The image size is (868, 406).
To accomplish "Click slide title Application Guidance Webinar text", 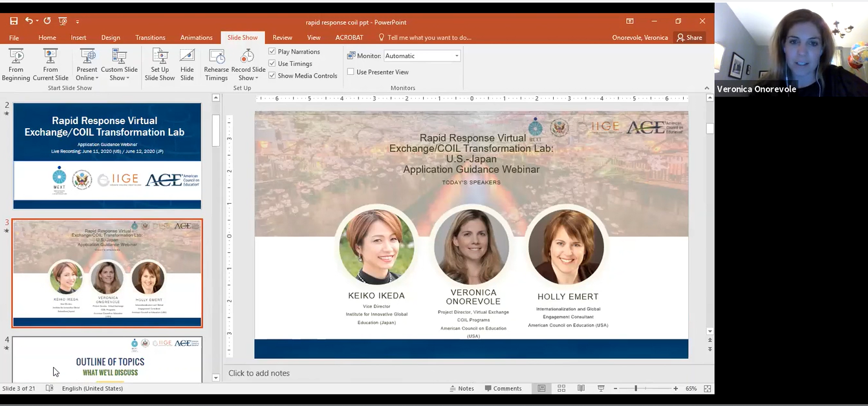I will (471, 169).
